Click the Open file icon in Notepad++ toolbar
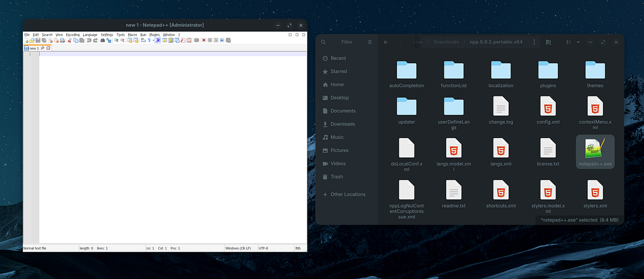The width and height of the screenshot is (644, 279). pyautogui.click(x=32, y=40)
